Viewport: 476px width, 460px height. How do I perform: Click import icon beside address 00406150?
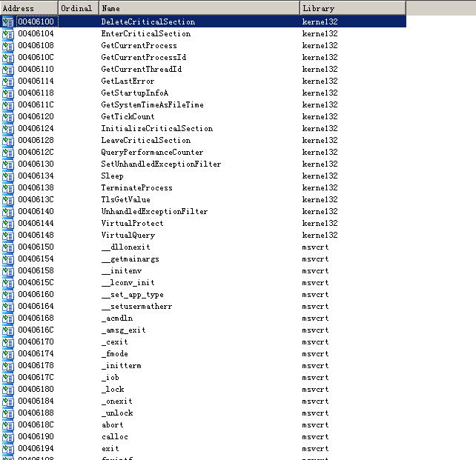tap(8, 247)
